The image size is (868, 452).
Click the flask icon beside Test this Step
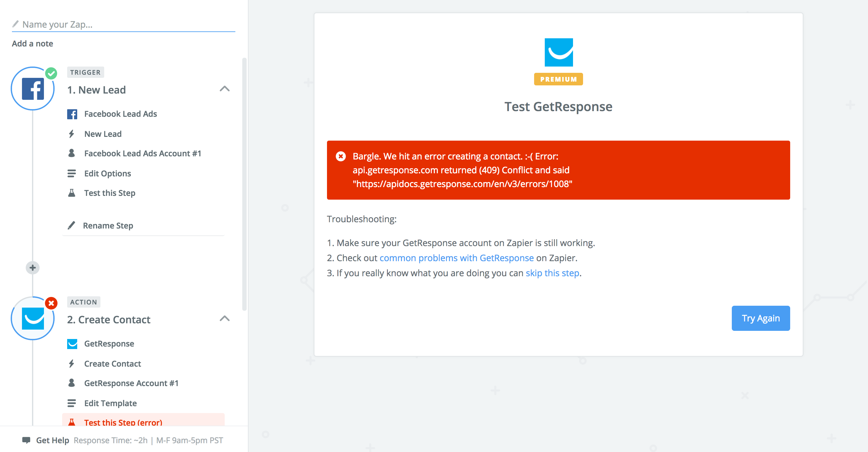pos(72,193)
